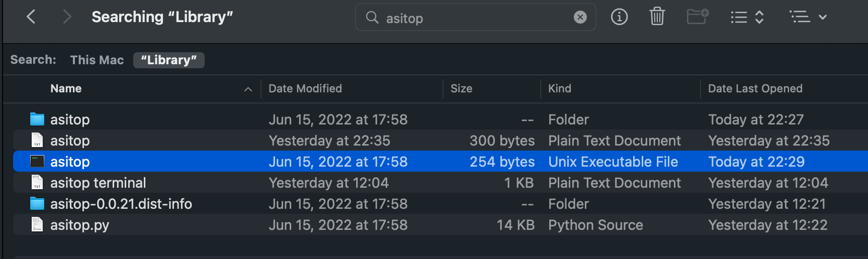Toggle Name column sort direction arrow
This screenshot has height=259, width=868.
coord(248,89)
